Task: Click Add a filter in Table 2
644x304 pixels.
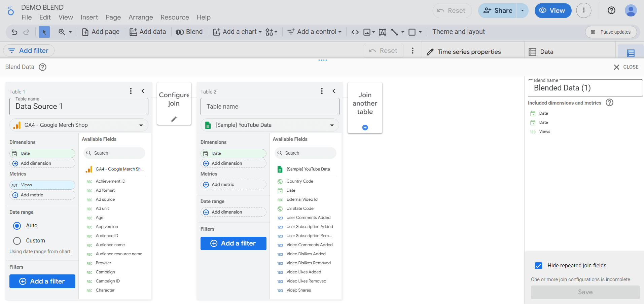Action: coord(233,243)
